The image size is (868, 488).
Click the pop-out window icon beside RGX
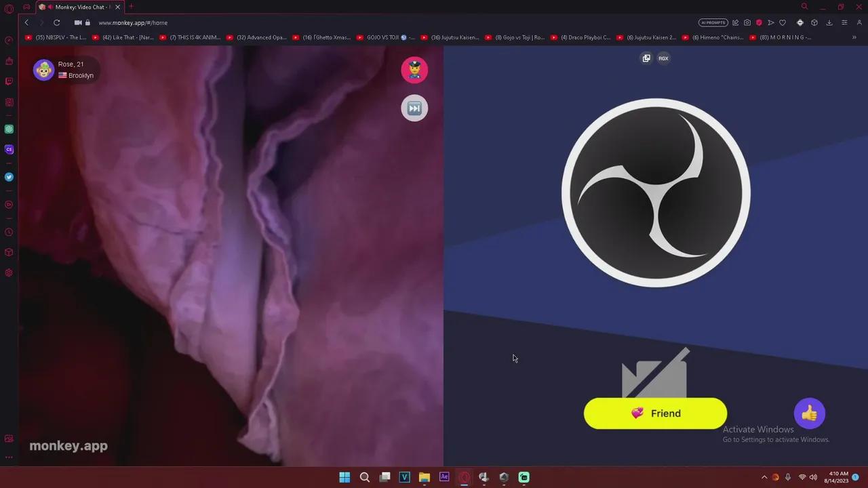[x=646, y=58]
